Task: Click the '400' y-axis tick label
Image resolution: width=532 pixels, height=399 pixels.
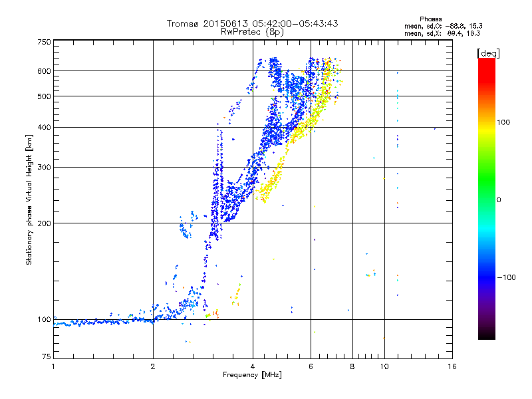Action: [44, 128]
